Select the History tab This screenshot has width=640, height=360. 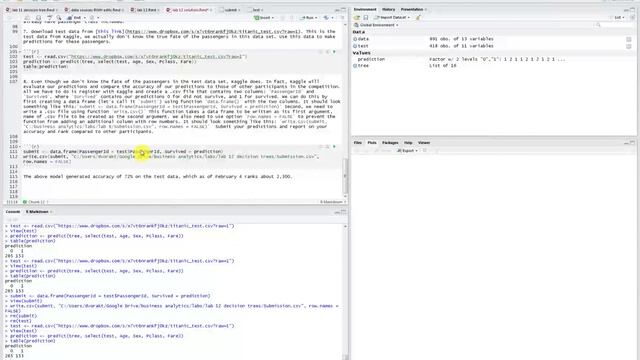(388, 9)
